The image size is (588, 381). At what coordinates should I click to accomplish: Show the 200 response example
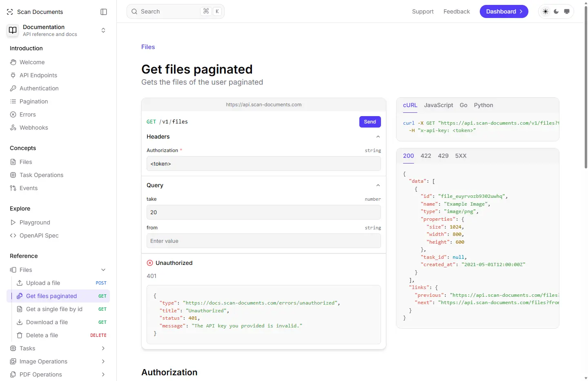click(408, 156)
